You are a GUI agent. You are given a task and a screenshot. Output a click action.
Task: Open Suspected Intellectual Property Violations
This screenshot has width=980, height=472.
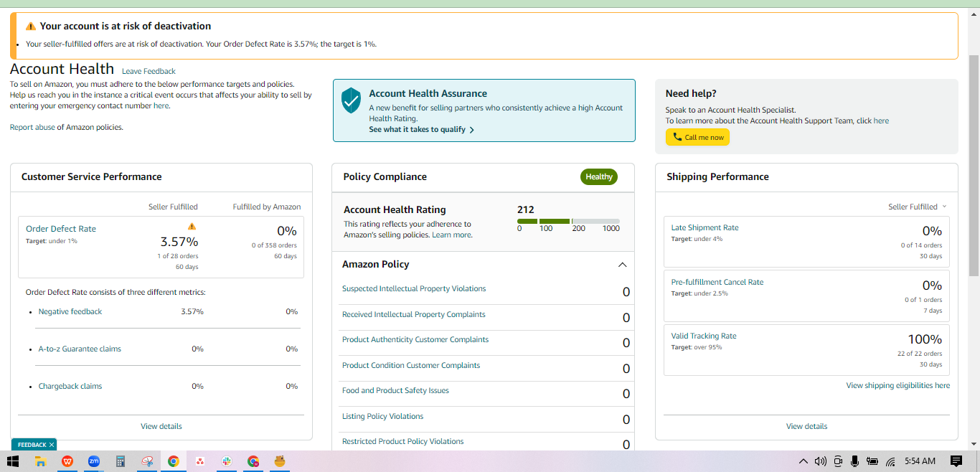(x=414, y=288)
